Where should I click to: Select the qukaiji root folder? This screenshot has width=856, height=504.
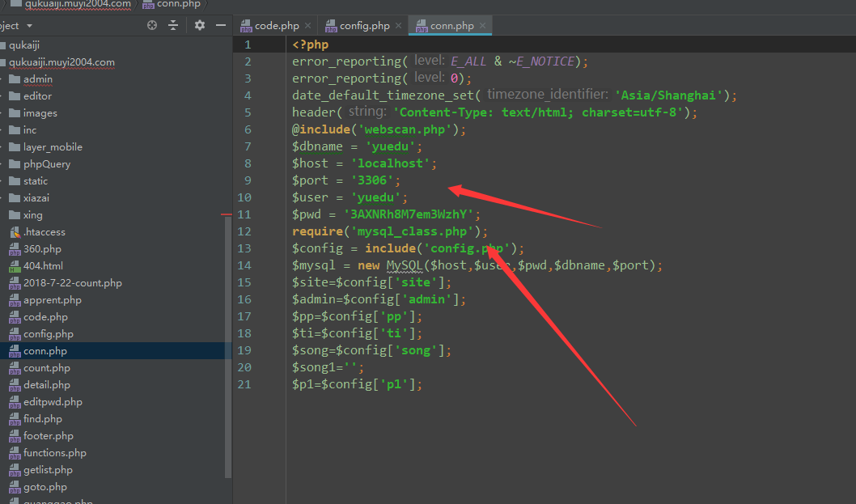(x=24, y=45)
